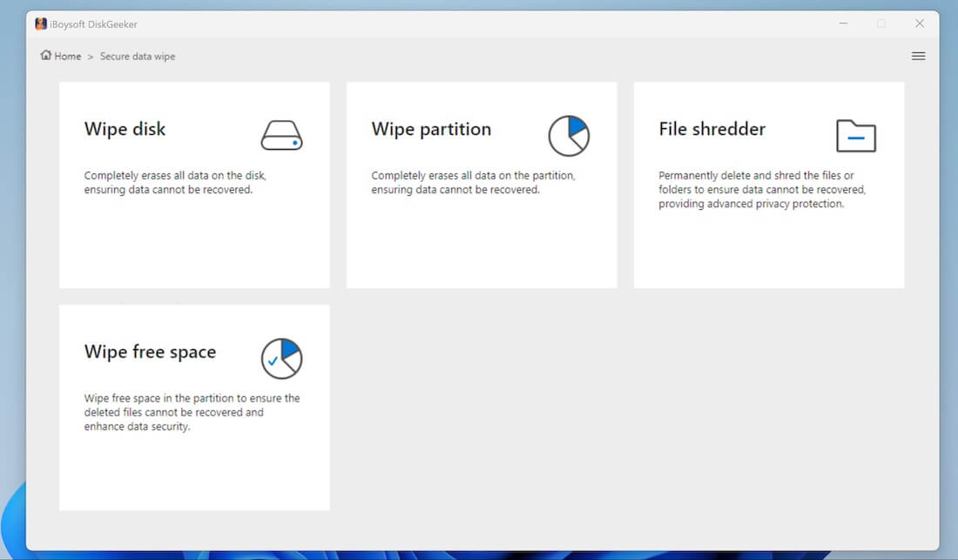Click the iBoysoft DiskGeeker app logo

click(x=41, y=24)
